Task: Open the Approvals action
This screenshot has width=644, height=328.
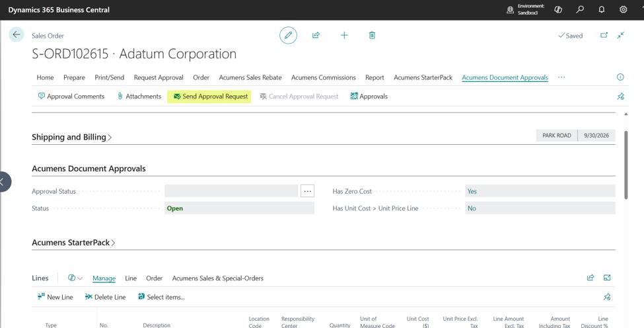Action: [x=369, y=97]
